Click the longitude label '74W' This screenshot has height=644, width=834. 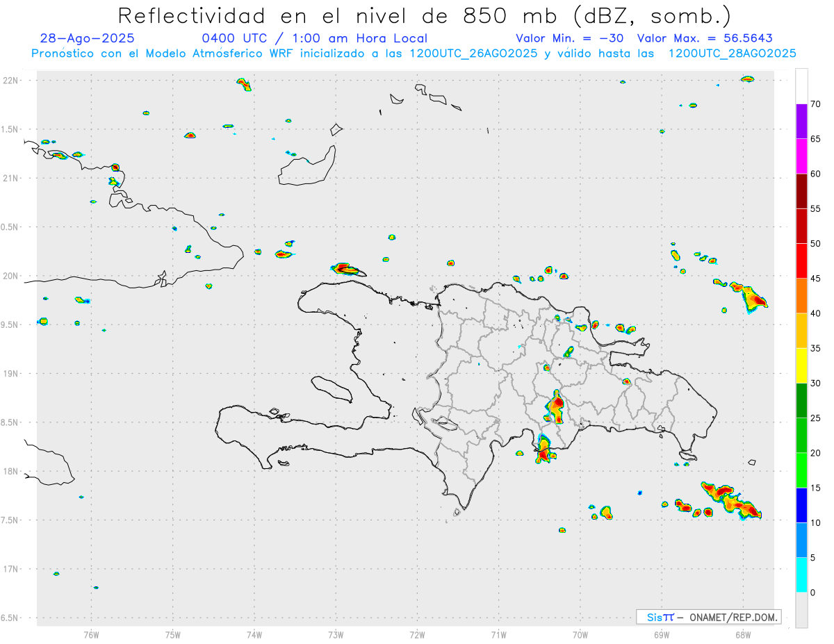coord(254,634)
